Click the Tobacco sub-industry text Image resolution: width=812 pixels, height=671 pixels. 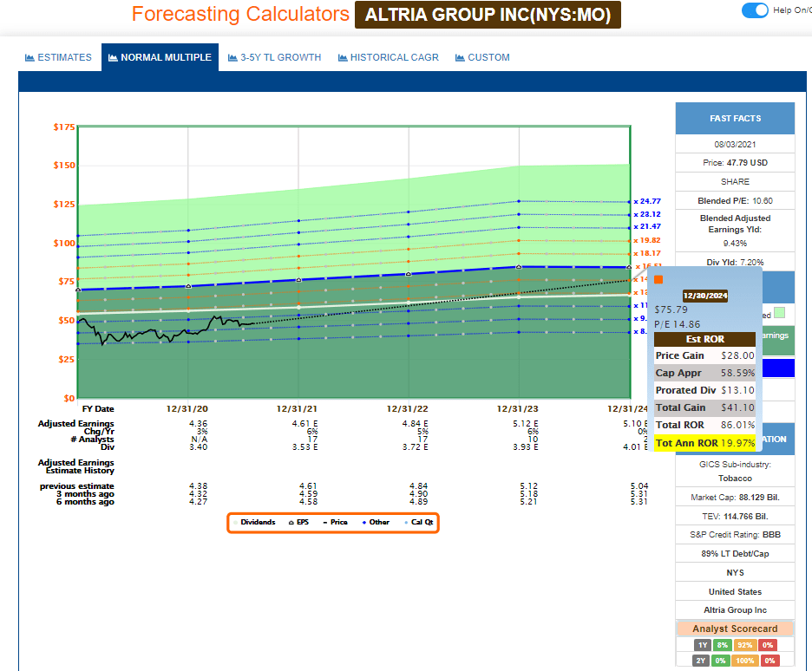(x=735, y=478)
